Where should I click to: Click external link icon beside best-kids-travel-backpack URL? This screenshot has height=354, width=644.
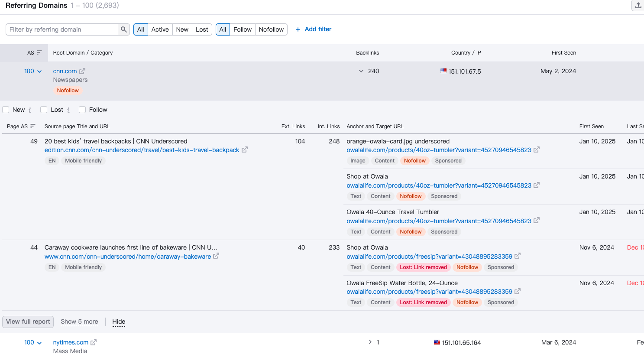point(245,150)
